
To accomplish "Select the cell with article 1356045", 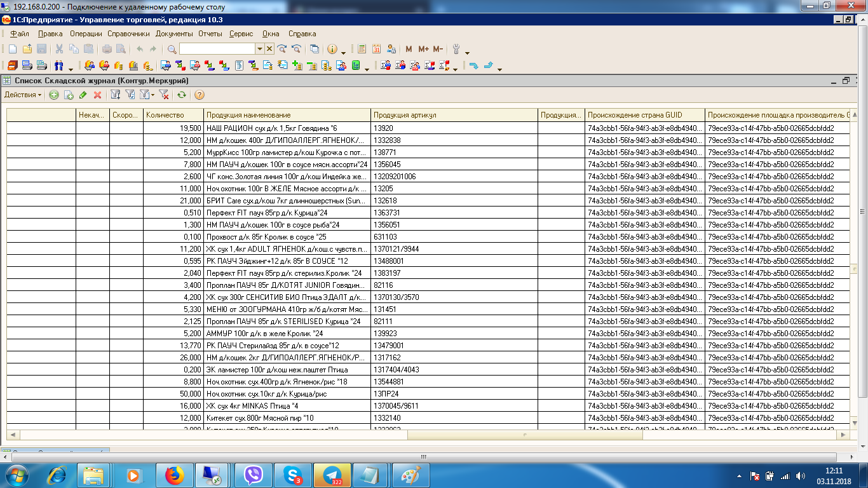I will (454, 164).
